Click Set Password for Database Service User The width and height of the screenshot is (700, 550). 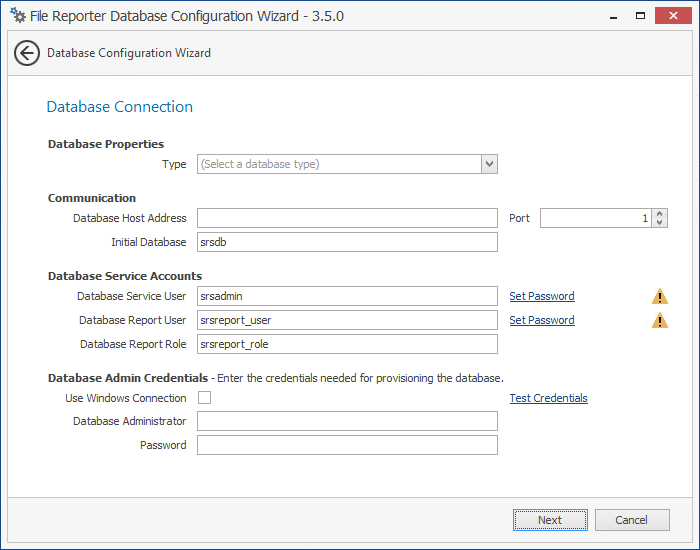tap(541, 296)
